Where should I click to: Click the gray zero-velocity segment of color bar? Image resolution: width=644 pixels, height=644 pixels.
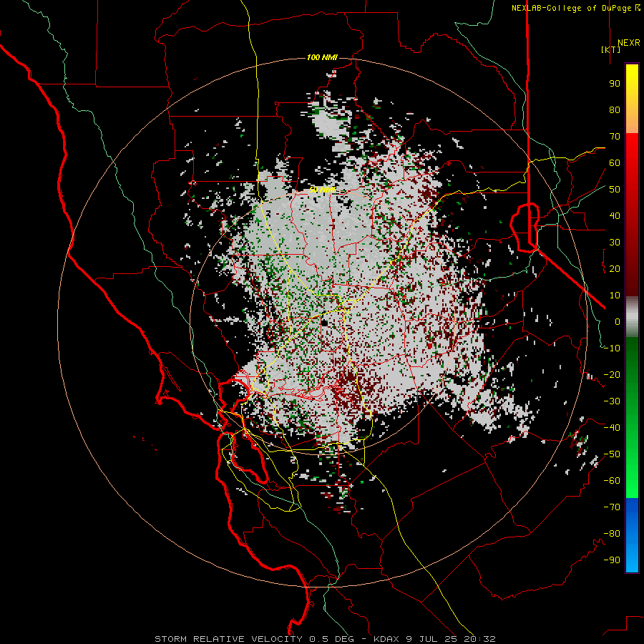coord(632,317)
